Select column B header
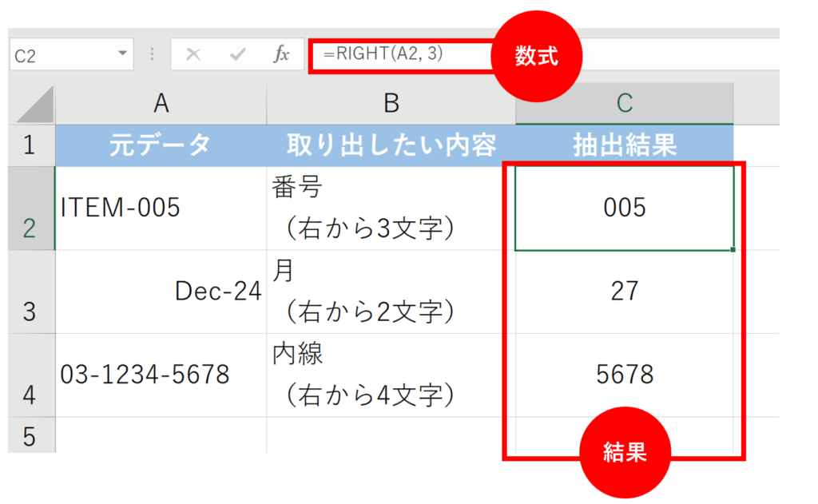The image size is (818, 504). [x=391, y=103]
